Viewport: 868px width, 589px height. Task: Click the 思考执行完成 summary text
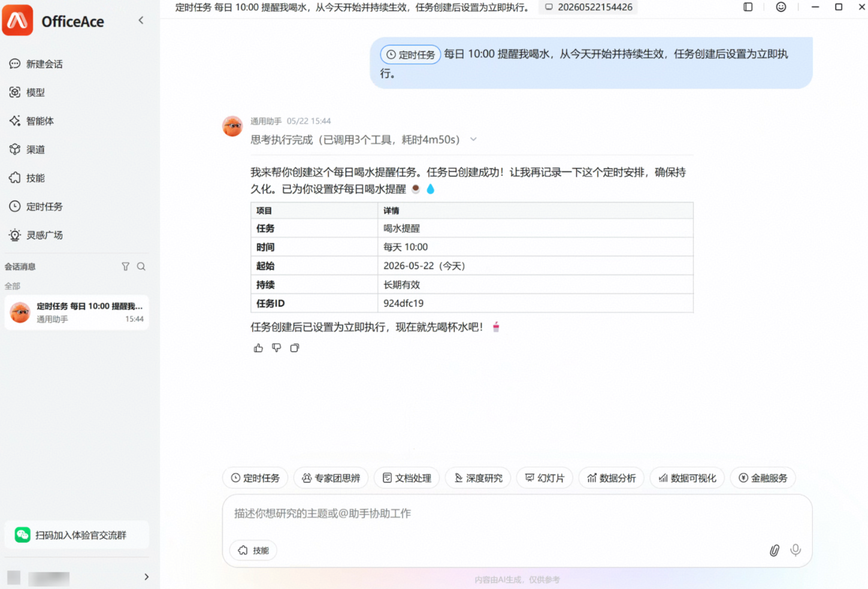(x=355, y=140)
